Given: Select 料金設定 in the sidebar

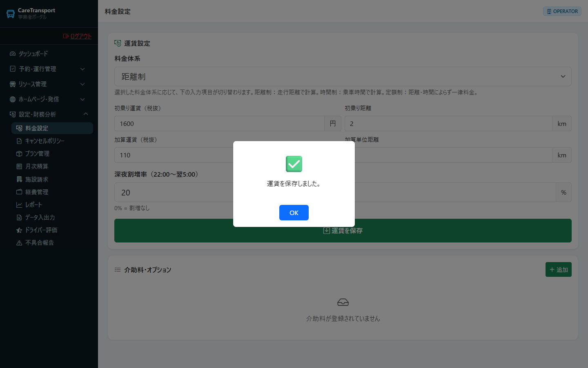Looking at the screenshot, I should pyautogui.click(x=52, y=128).
